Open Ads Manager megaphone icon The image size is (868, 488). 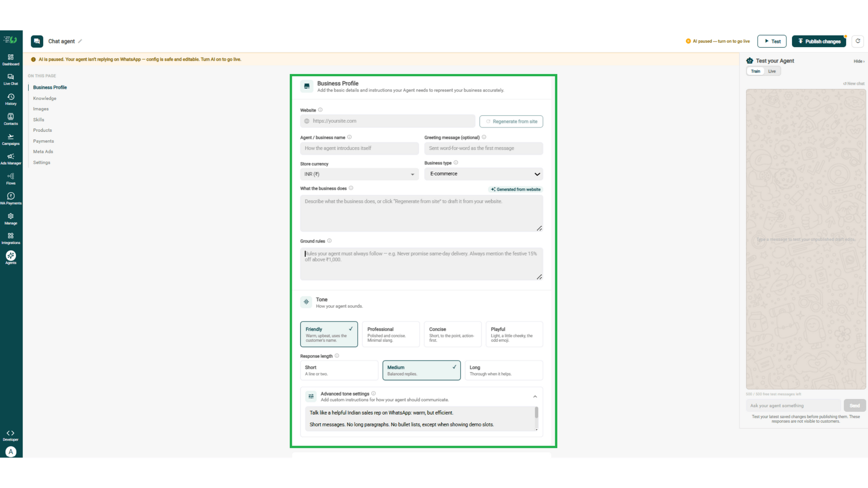[x=11, y=159]
